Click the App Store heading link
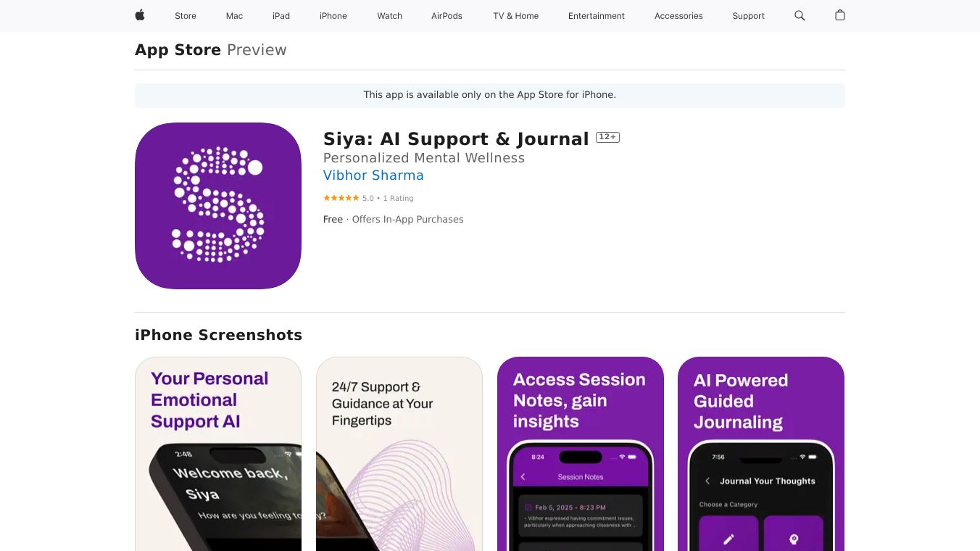 (178, 50)
